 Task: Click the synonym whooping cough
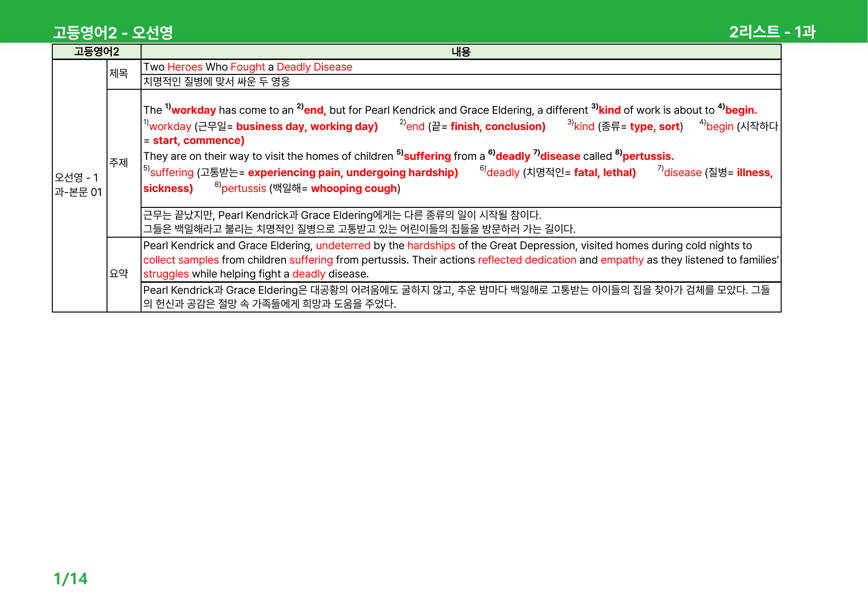[354, 189]
